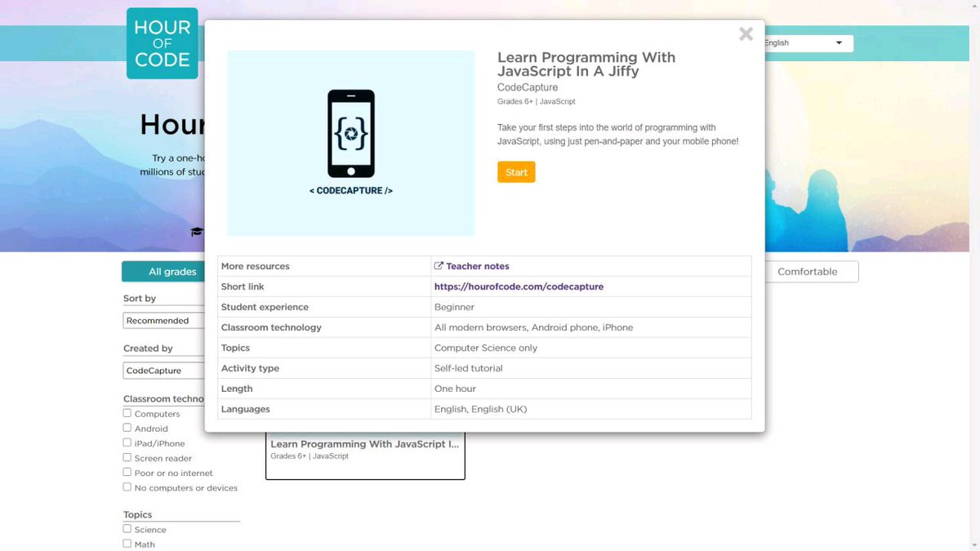Select the Comfortable experience tab
Image resolution: width=980 pixels, height=551 pixels.
point(807,272)
